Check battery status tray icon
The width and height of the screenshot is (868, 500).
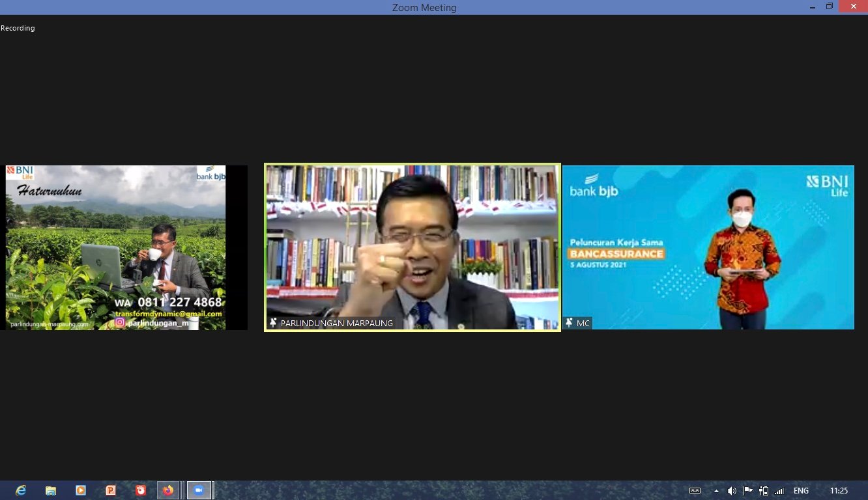coord(764,491)
